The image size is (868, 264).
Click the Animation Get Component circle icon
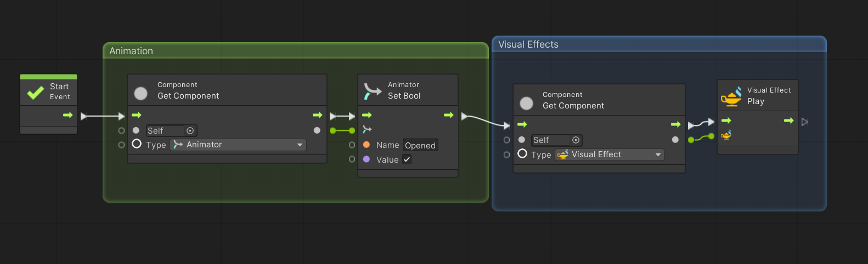140,94
